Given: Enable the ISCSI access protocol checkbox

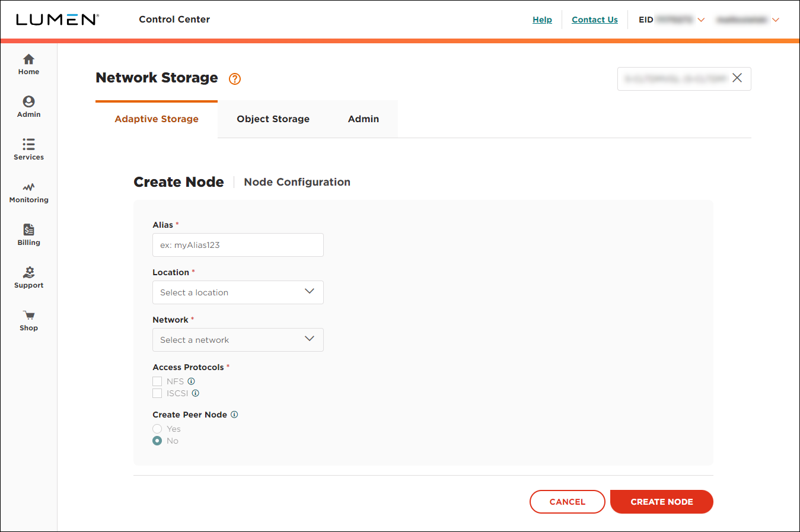Looking at the screenshot, I should (157, 393).
